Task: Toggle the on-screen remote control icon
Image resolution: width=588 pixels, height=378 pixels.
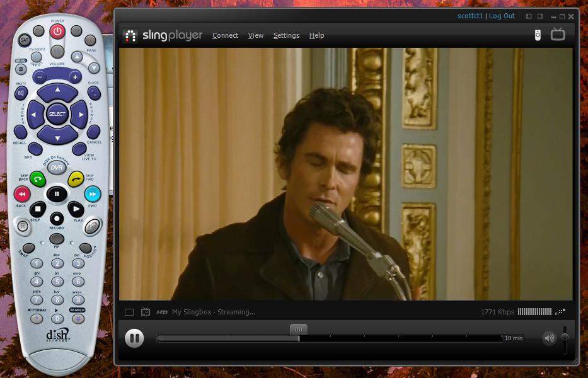Action: [538, 35]
